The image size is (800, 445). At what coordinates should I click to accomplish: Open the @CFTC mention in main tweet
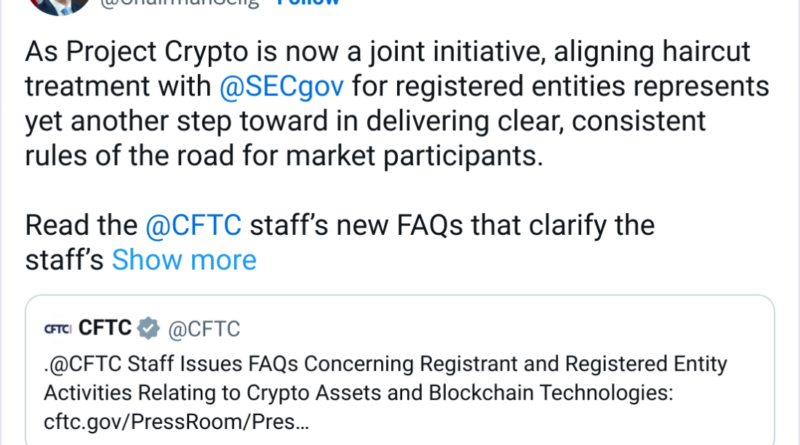point(194,225)
